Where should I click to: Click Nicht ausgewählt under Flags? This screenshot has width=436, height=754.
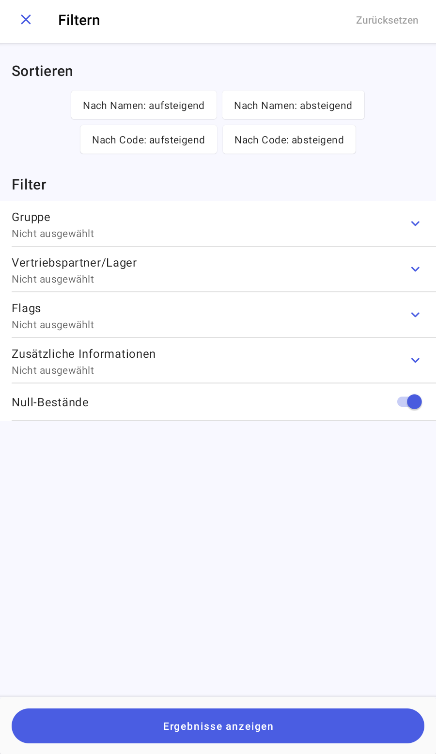(x=53, y=325)
